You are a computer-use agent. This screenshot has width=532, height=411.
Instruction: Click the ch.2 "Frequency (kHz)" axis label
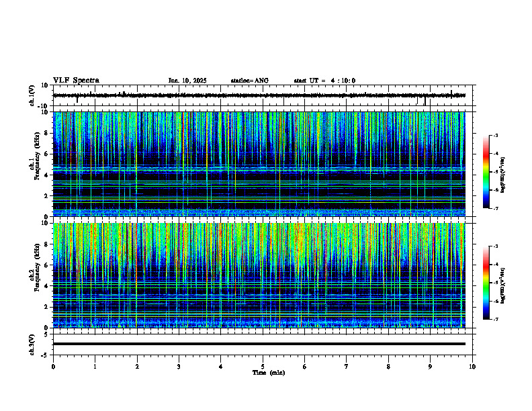(x=38, y=266)
